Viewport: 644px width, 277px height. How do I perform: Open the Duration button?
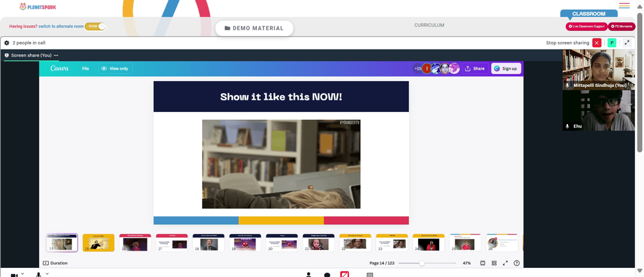coord(55,263)
